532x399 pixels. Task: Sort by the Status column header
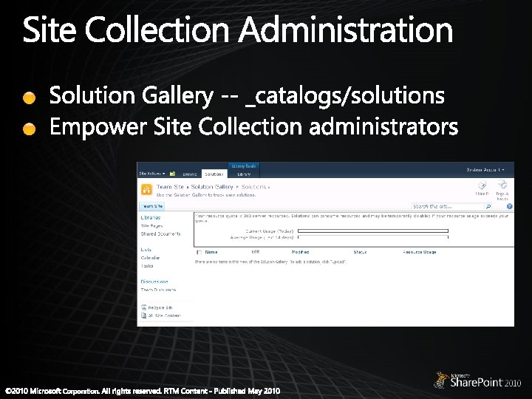tap(360, 252)
